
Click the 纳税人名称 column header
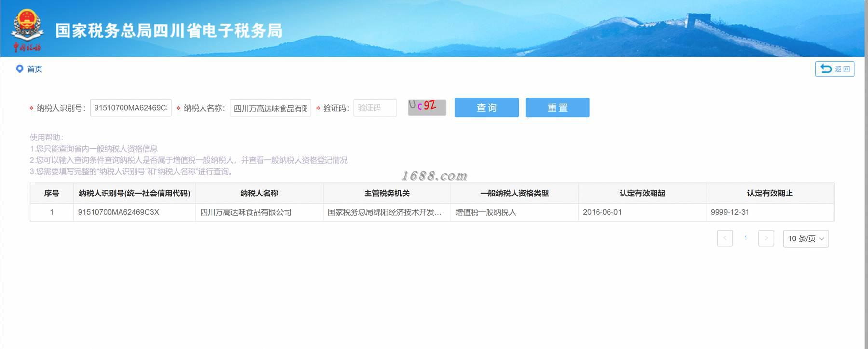(259, 193)
